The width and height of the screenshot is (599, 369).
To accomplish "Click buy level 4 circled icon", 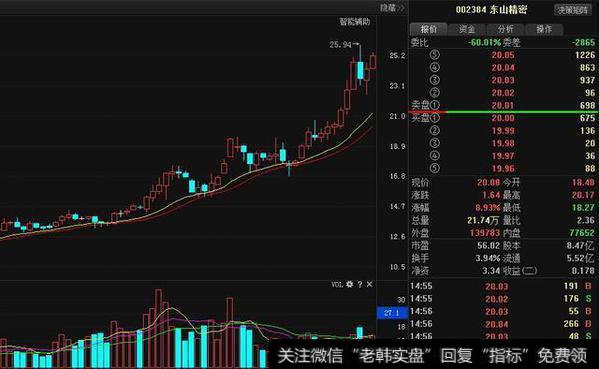I will pyautogui.click(x=435, y=156).
